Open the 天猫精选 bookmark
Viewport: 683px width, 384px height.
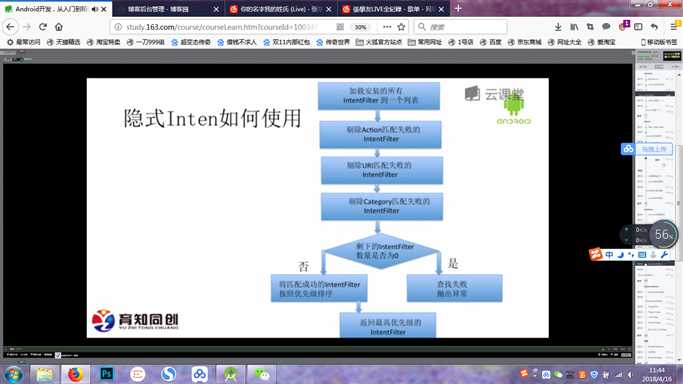(x=64, y=42)
